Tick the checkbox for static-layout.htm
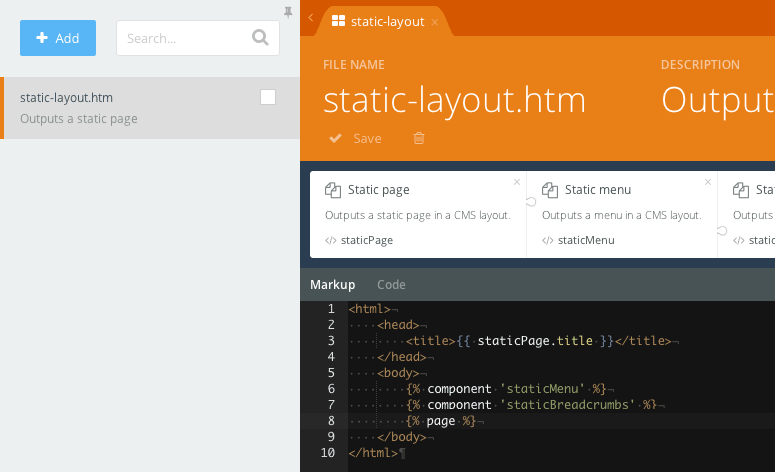Viewport: 775px width, 472px height. [x=268, y=97]
